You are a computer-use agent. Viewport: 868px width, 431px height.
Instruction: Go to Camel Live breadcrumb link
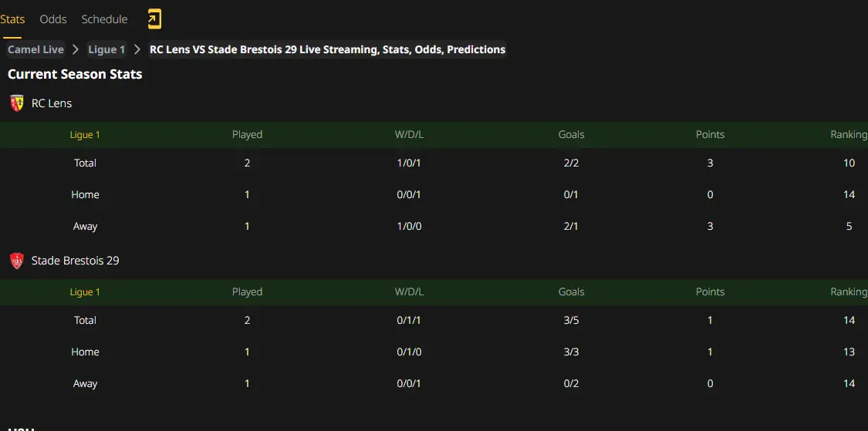tap(36, 49)
